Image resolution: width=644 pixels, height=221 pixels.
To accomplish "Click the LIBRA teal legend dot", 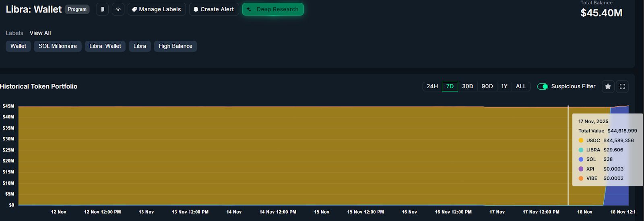I will click(x=581, y=150).
